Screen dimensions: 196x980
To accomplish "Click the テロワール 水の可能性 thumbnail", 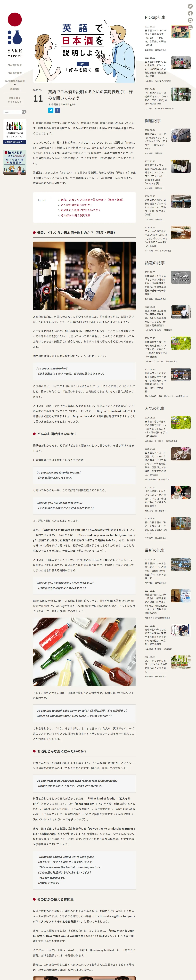I will click(181, 565).
